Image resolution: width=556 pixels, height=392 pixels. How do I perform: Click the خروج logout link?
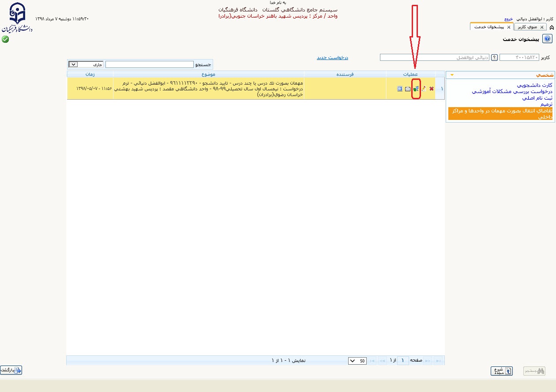[508, 19]
